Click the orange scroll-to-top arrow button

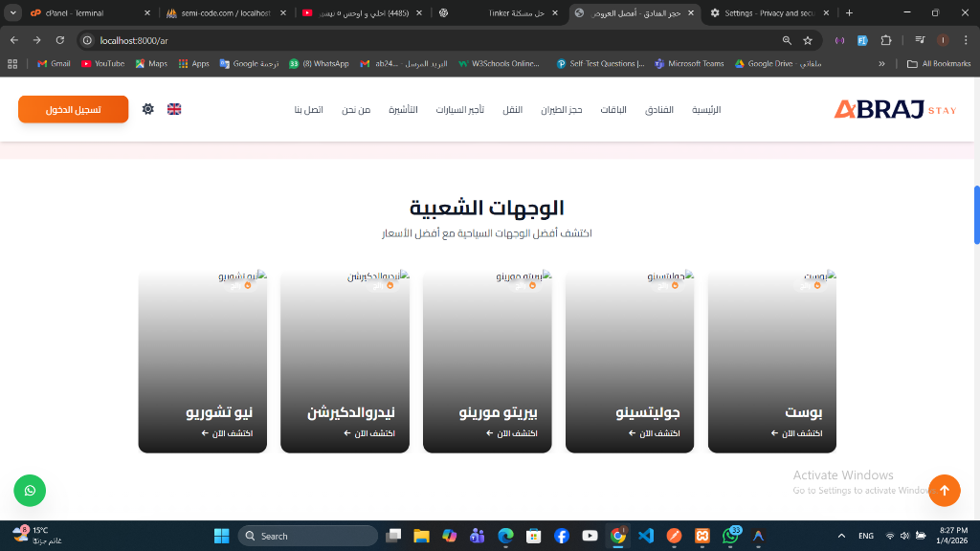click(944, 491)
